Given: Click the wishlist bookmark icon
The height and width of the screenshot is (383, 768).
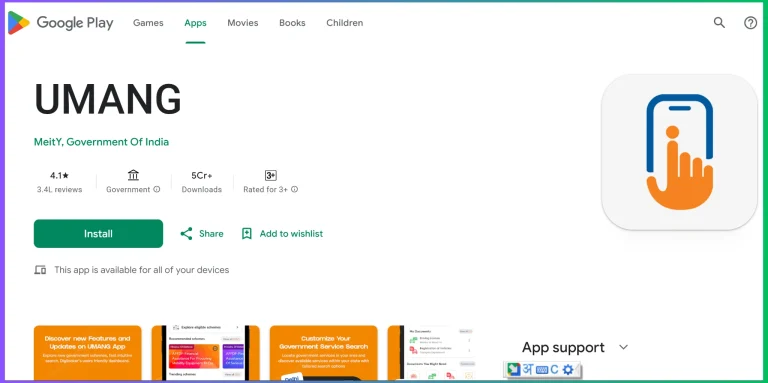Looking at the screenshot, I should point(247,234).
